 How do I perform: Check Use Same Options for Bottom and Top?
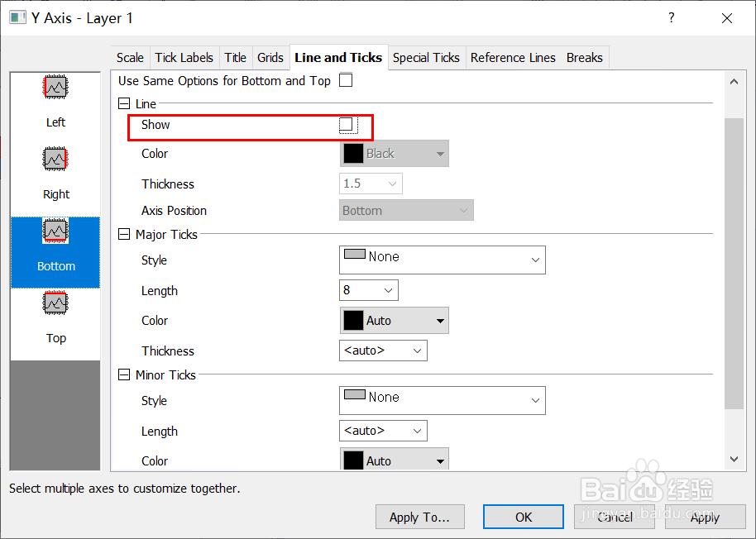346,80
